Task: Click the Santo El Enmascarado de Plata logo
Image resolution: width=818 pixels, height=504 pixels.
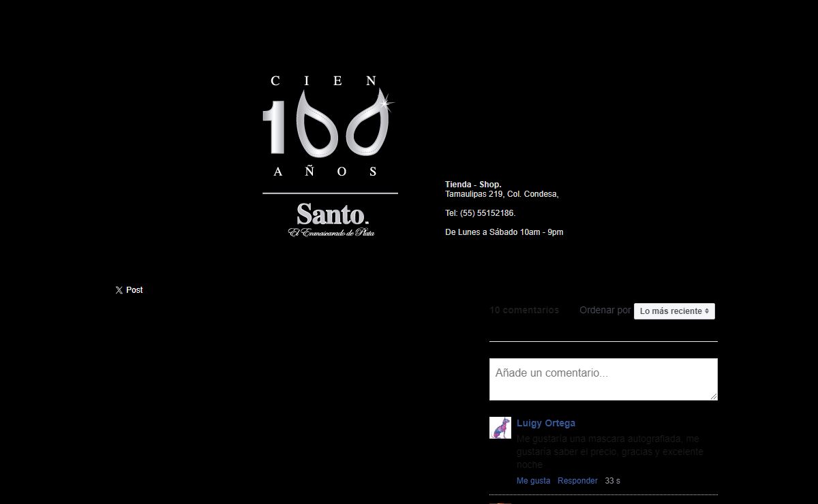Action: [332, 219]
